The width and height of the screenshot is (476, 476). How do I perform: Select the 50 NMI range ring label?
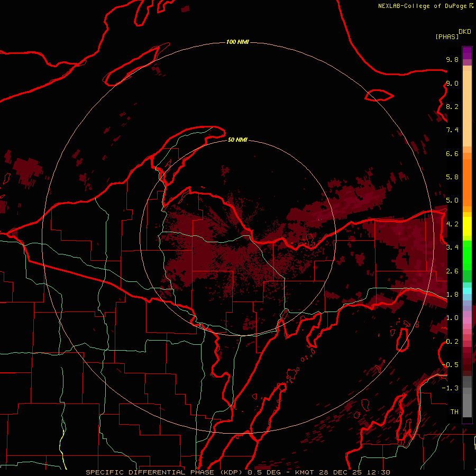[237, 140]
